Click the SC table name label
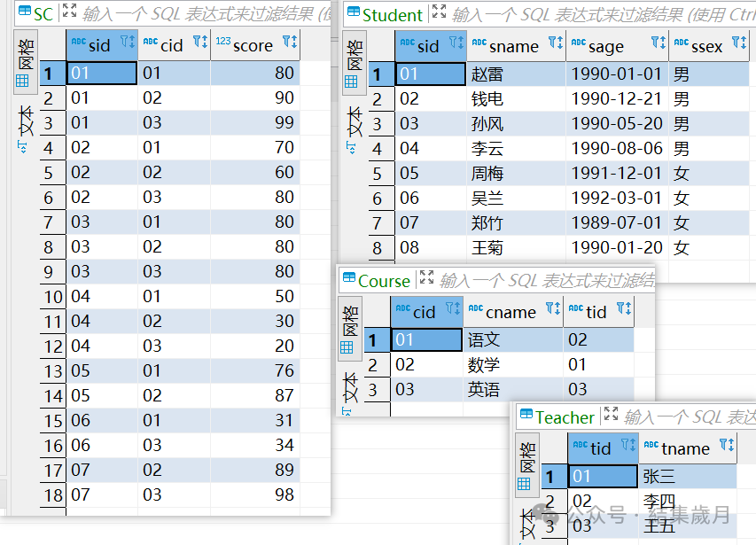 click(43, 14)
